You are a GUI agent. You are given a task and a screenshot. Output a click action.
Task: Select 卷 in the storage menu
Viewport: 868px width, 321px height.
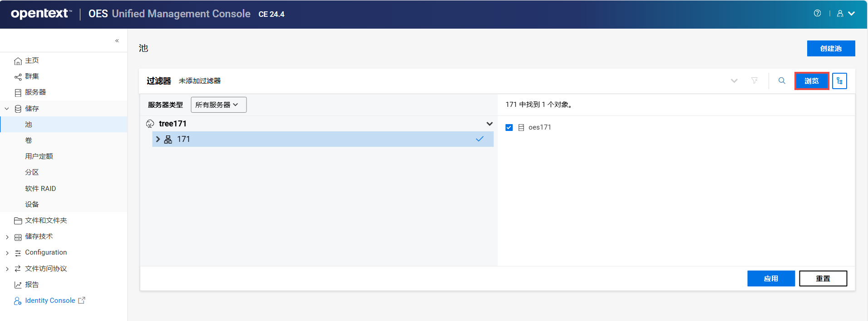(29, 140)
